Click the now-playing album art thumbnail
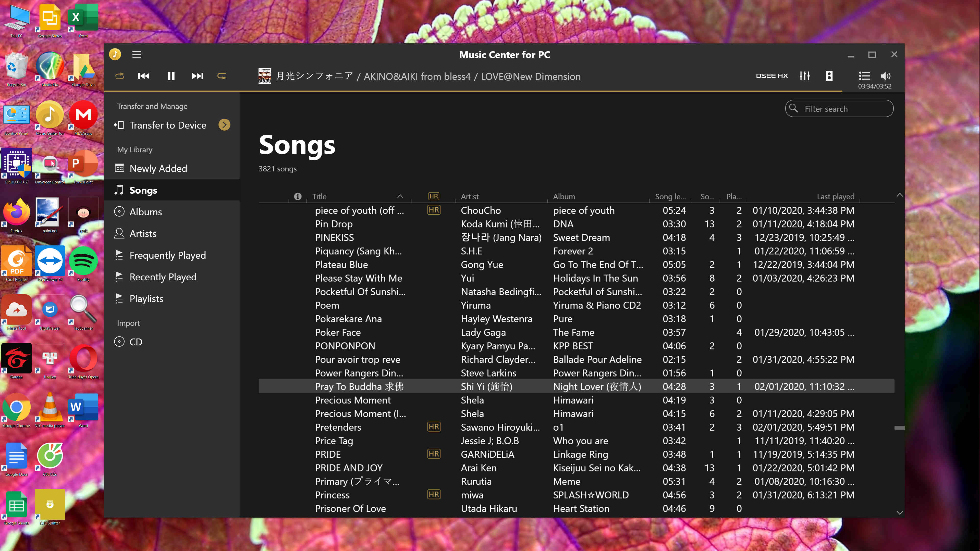 pyautogui.click(x=264, y=76)
